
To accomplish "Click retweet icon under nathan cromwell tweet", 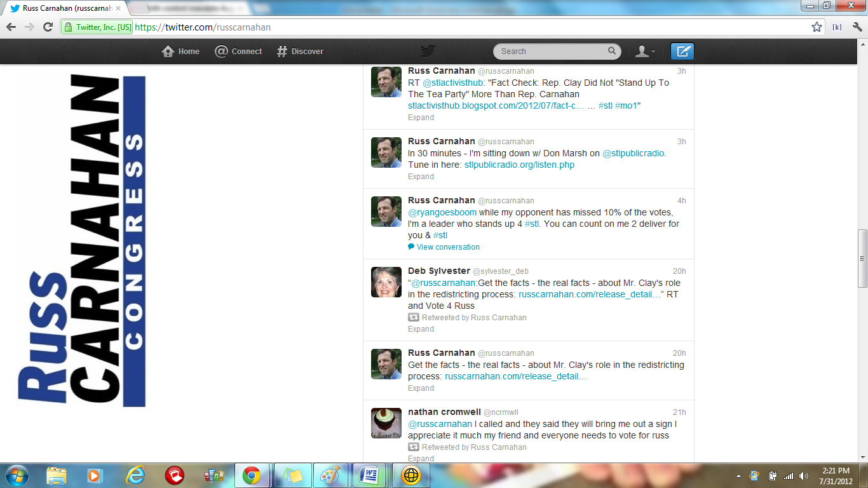I will (414, 447).
